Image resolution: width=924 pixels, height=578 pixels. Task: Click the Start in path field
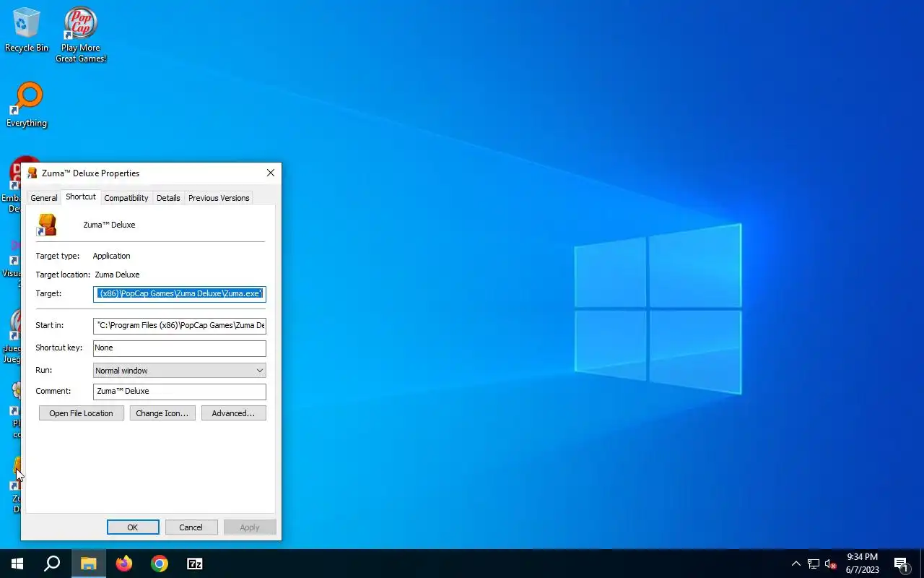click(x=180, y=325)
